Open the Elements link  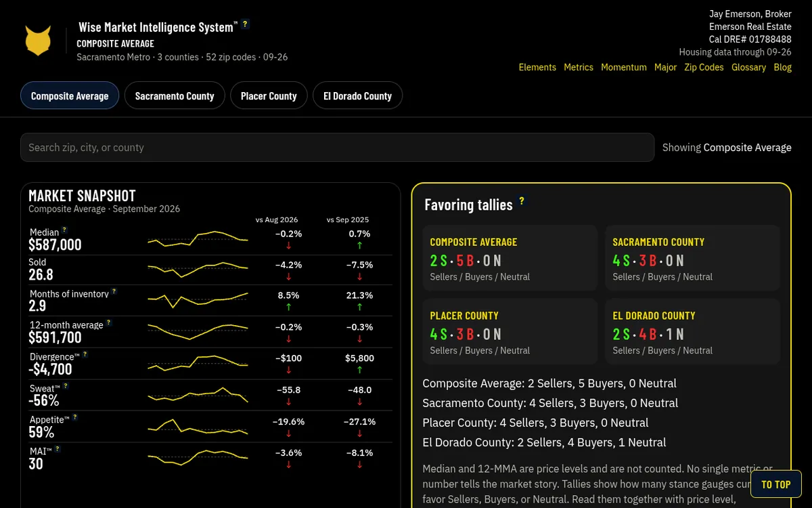pos(537,67)
